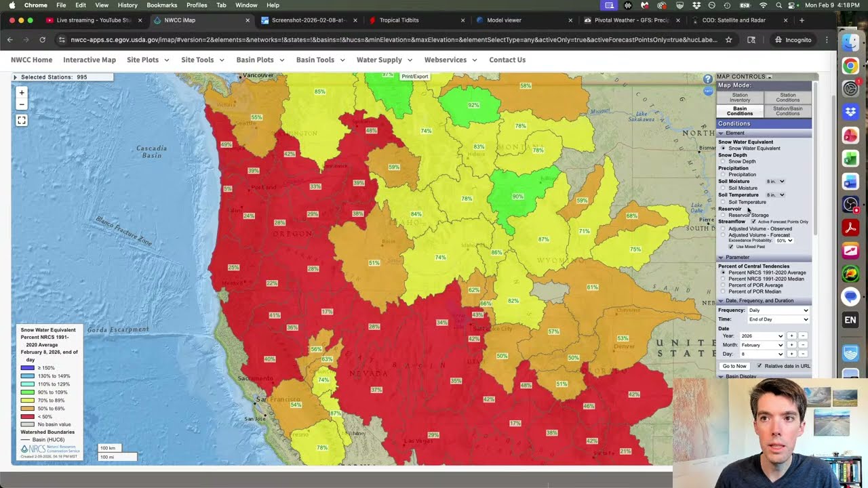Image resolution: width=868 pixels, height=488 pixels.
Task: Open the Basin Tools menu
Action: (x=320, y=60)
